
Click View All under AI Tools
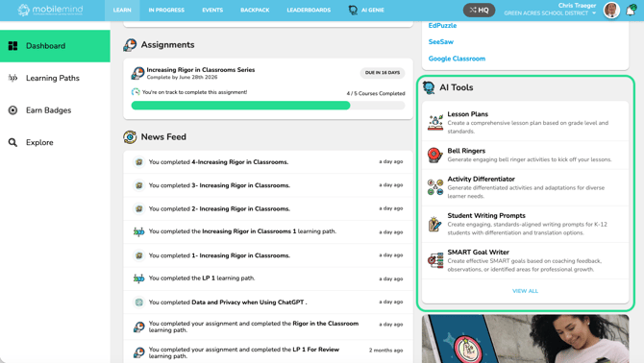coord(525,291)
